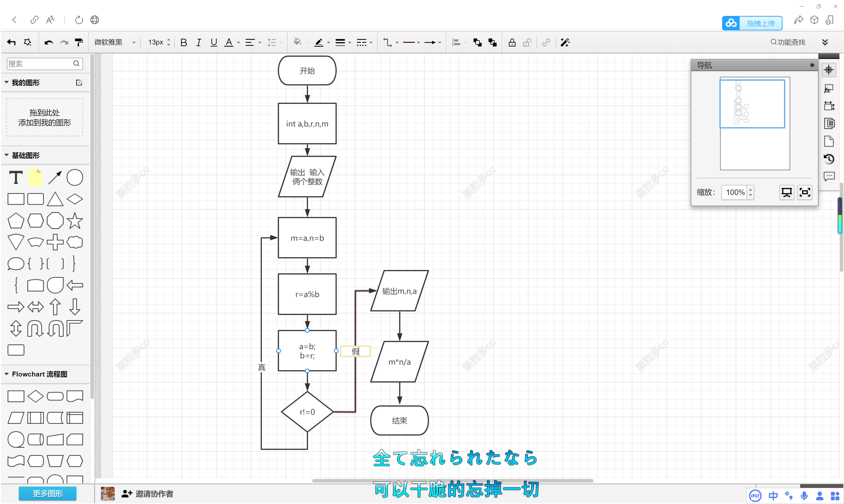Click the redo icon
The width and height of the screenshot is (844, 504).
64,42
